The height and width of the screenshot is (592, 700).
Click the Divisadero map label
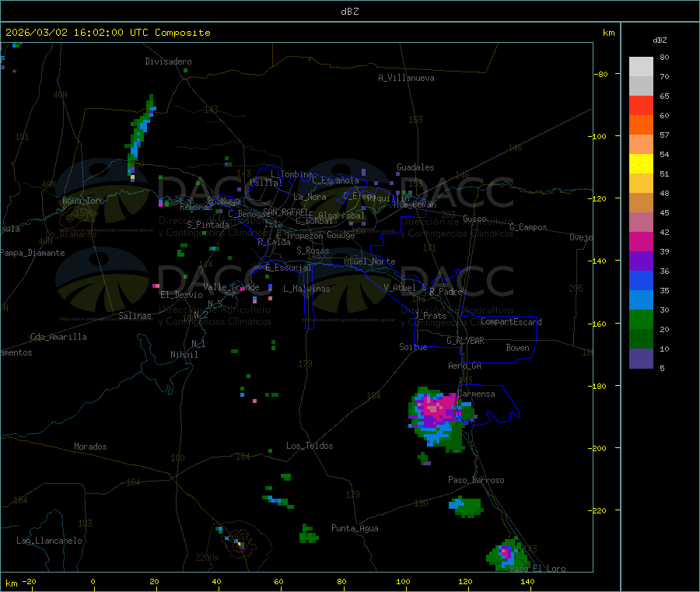tap(168, 61)
